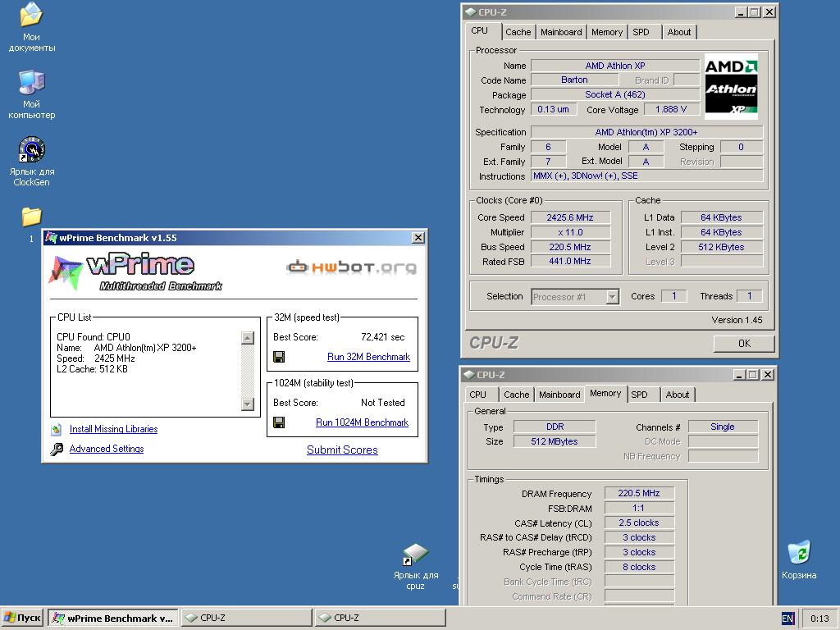Click Run 32M Benchmark link
Screen dimensions: 840x630
[x=368, y=357]
